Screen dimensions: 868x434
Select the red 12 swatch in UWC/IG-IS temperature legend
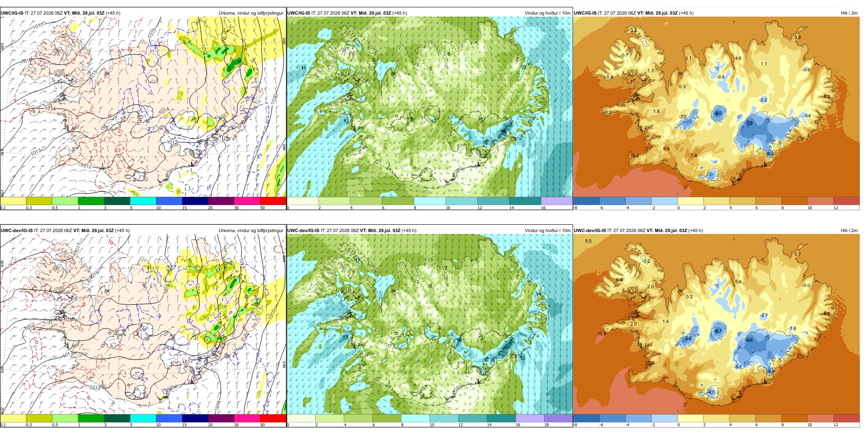(x=847, y=201)
